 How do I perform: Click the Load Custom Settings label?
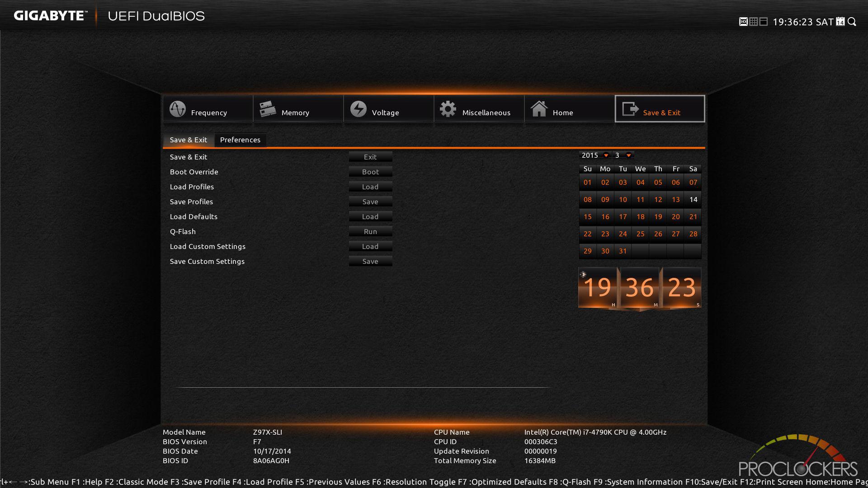tap(208, 246)
